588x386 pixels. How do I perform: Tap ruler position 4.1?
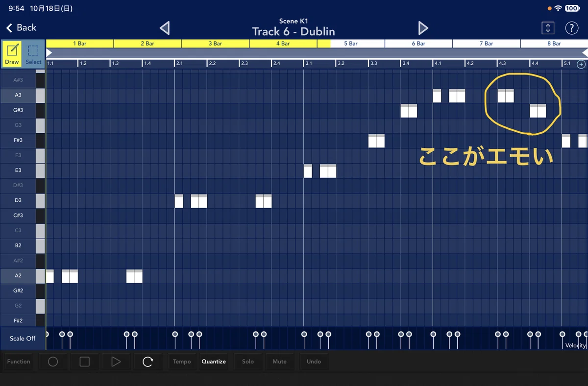click(x=438, y=64)
